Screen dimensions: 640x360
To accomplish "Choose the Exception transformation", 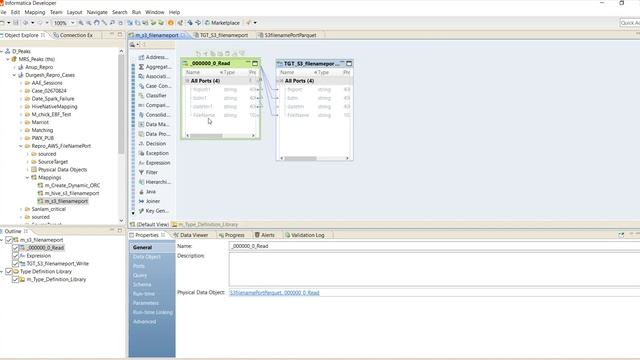I will [153, 153].
